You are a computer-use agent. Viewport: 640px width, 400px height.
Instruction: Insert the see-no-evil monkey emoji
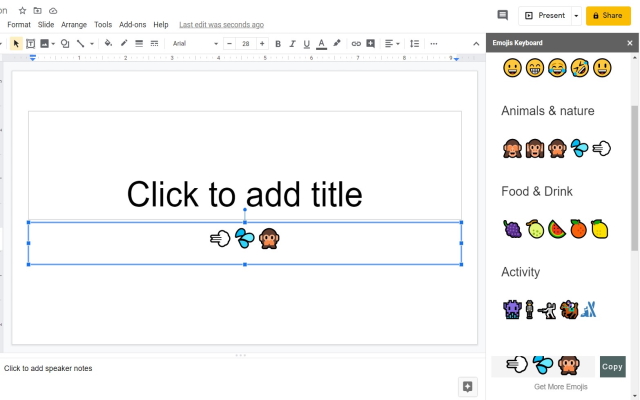point(512,148)
